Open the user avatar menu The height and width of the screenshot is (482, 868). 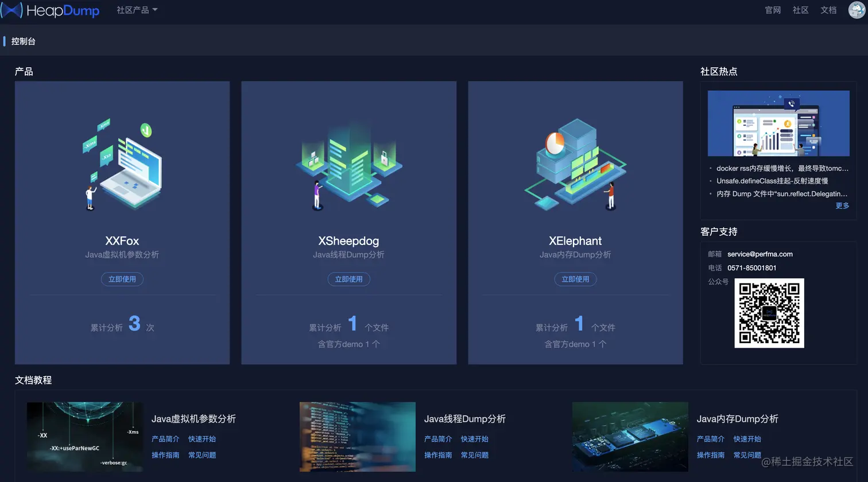(857, 10)
